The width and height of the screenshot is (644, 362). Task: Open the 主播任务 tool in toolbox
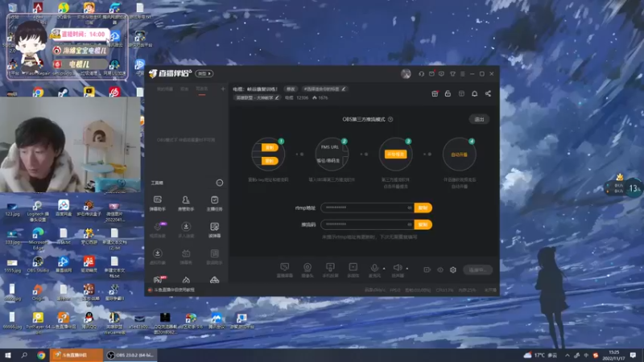[214, 204]
